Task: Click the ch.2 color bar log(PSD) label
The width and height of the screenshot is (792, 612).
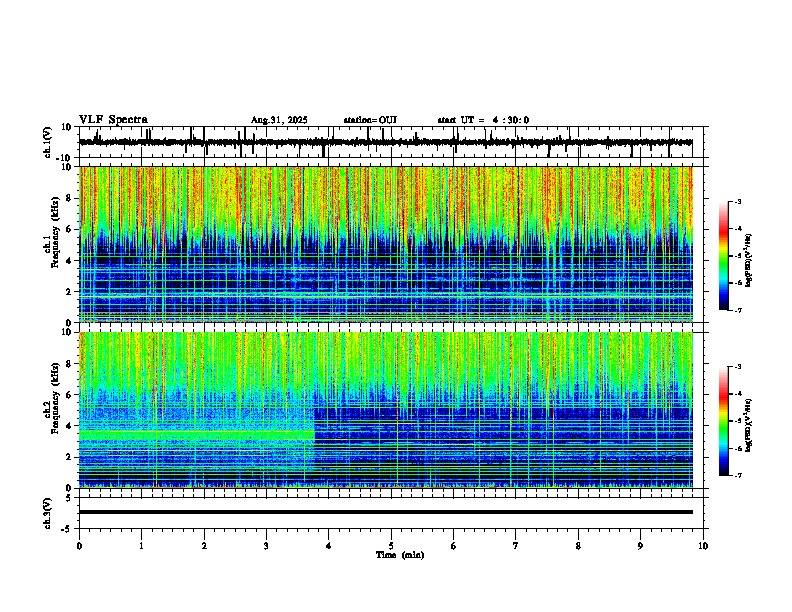Action: tap(748, 425)
